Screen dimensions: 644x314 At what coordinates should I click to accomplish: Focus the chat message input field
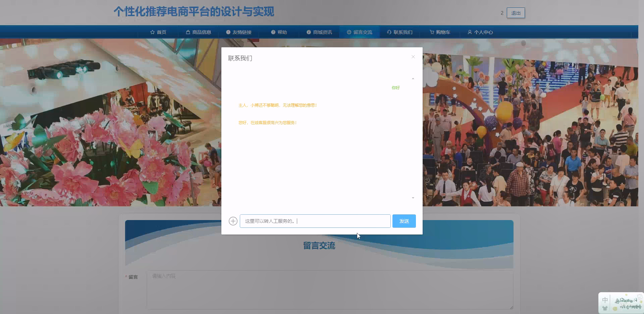(315, 221)
